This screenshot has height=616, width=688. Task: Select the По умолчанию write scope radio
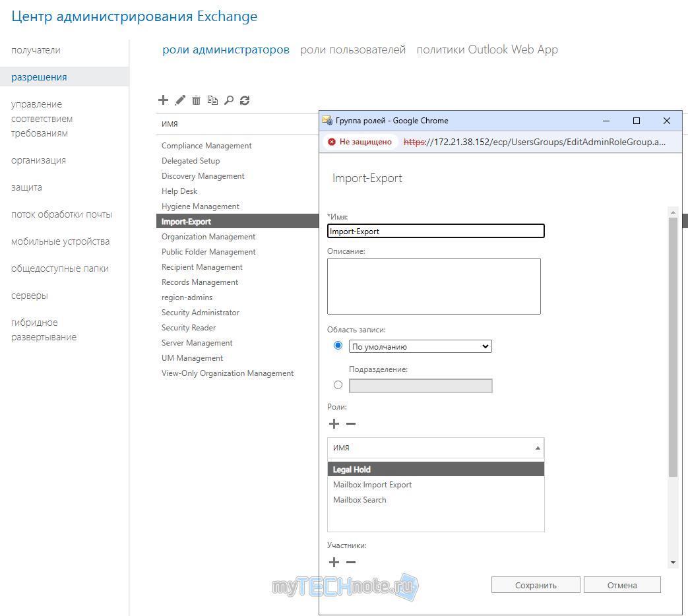(x=338, y=346)
